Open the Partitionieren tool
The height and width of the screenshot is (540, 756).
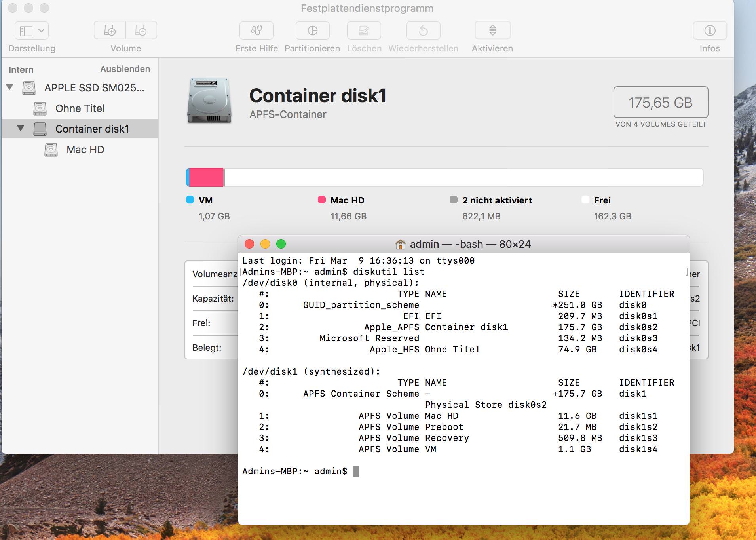pos(313,30)
